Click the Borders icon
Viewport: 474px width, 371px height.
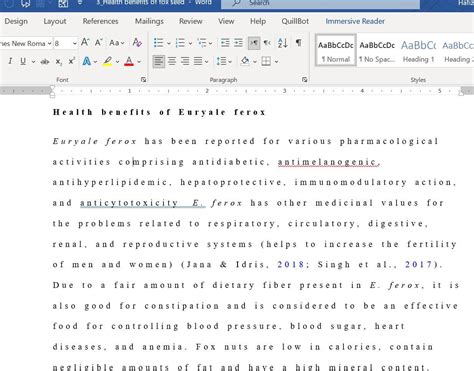pos(266,61)
